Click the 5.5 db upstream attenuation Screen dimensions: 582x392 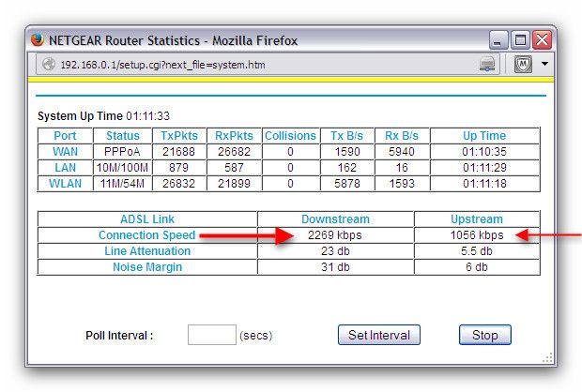coord(477,251)
